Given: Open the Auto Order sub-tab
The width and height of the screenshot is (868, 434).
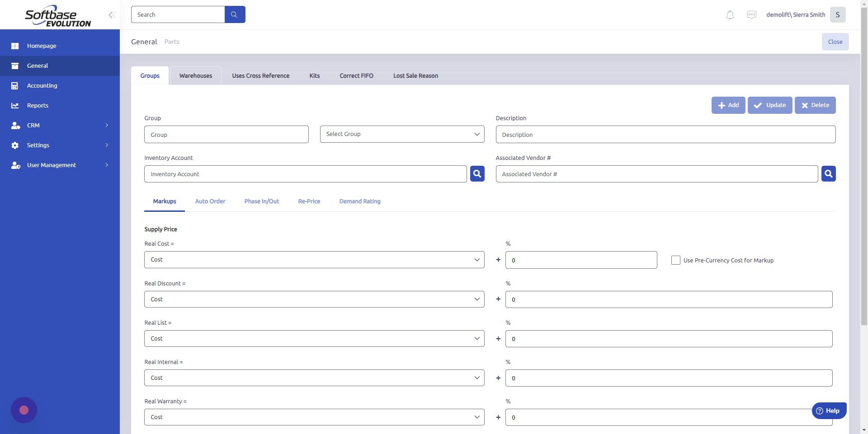Looking at the screenshot, I should (210, 201).
